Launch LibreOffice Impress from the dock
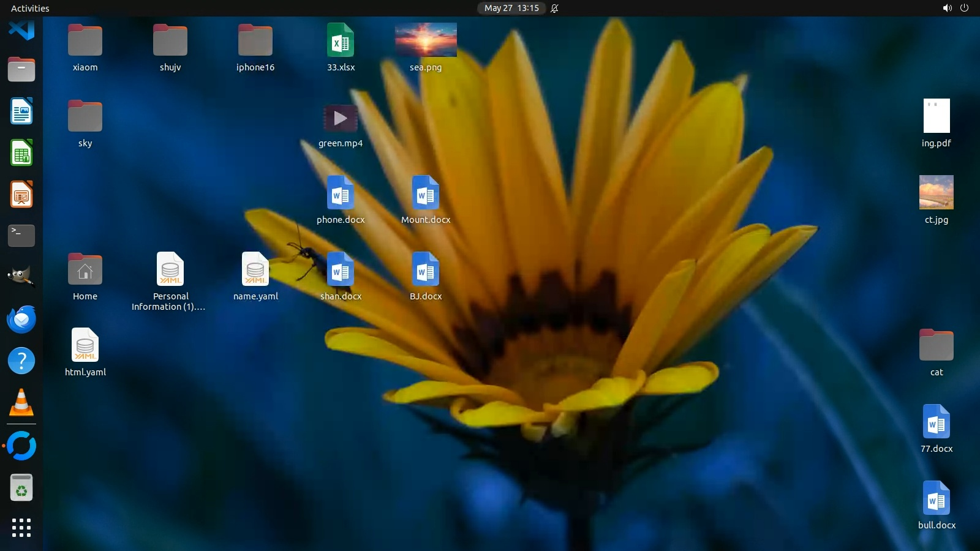Image resolution: width=980 pixels, height=551 pixels. click(21, 195)
